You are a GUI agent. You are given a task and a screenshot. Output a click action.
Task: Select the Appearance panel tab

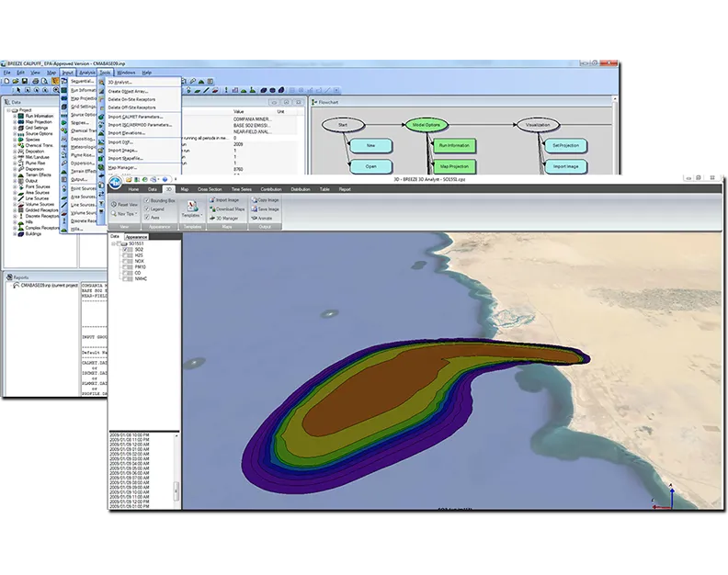click(x=136, y=236)
